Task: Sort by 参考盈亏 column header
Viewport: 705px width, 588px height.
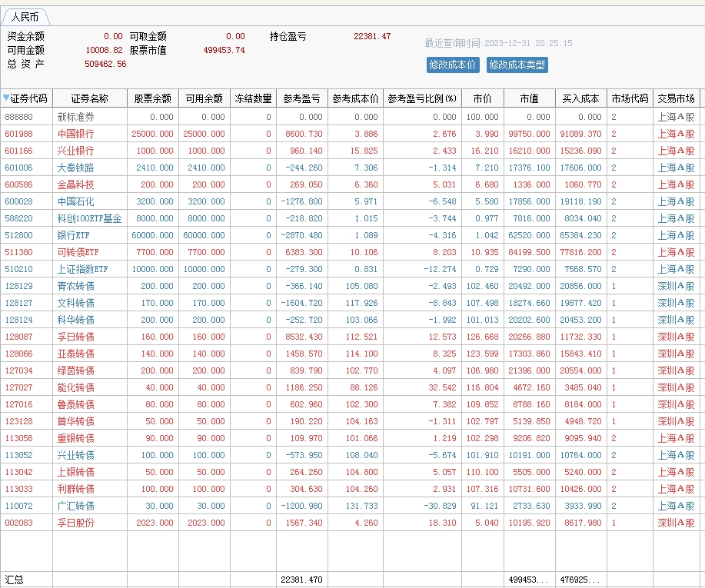Action: coord(301,98)
